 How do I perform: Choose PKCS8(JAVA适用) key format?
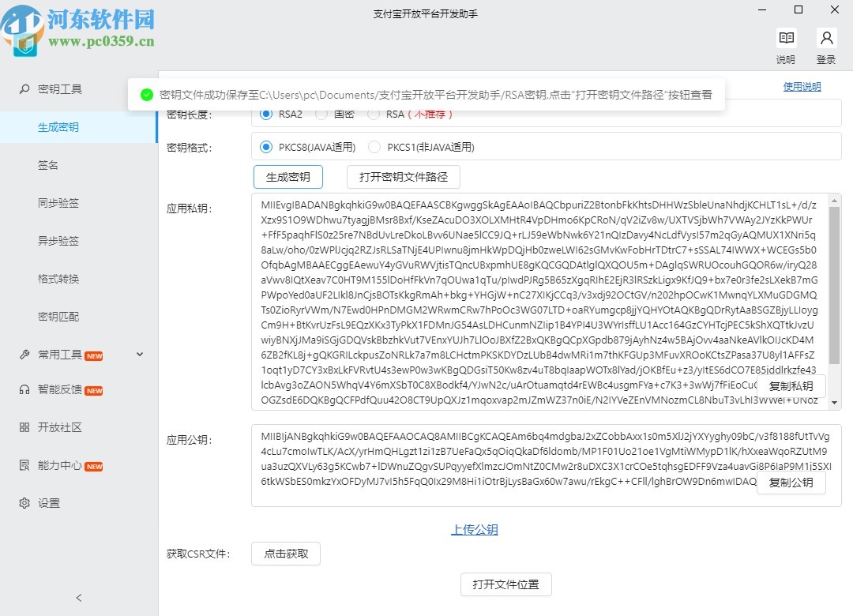click(266, 147)
